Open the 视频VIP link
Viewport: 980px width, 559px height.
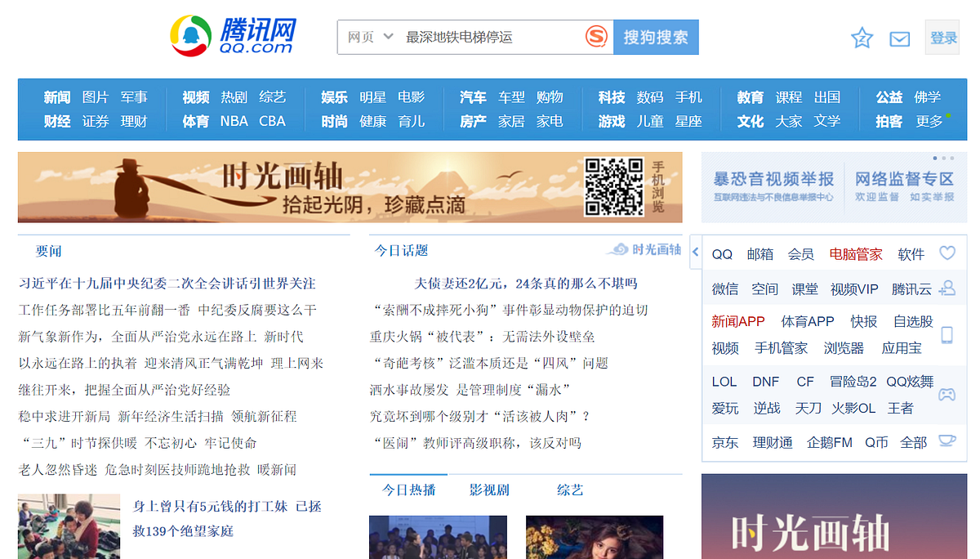[854, 288]
